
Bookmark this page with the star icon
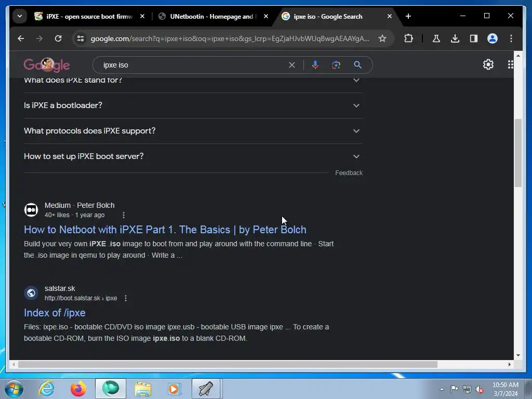click(x=382, y=38)
